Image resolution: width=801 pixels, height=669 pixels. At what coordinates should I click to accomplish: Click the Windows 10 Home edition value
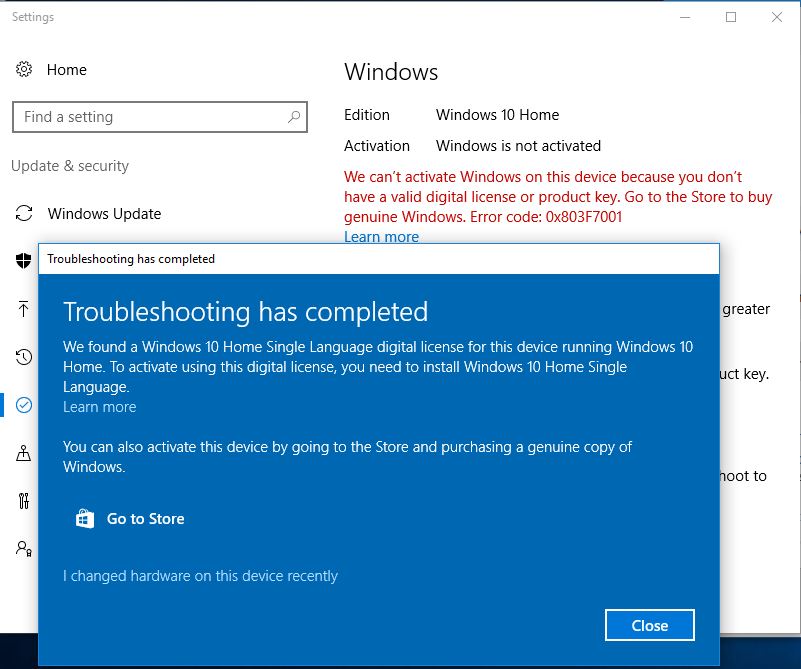click(x=498, y=115)
